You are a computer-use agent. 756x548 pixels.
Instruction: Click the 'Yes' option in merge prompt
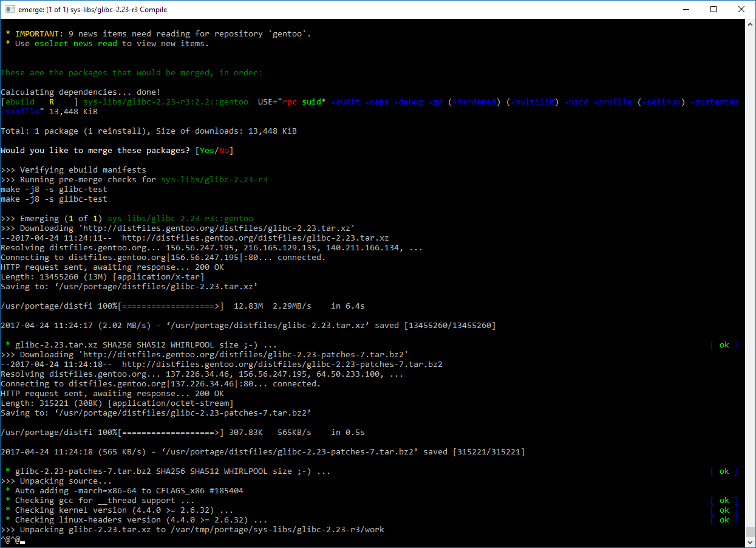coord(207,151)
